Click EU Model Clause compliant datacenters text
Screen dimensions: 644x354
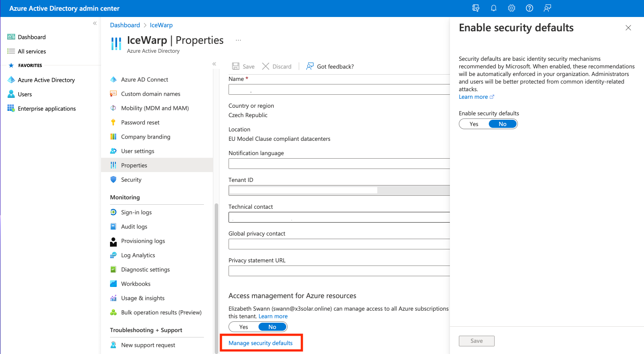click(x=280, y=139)
